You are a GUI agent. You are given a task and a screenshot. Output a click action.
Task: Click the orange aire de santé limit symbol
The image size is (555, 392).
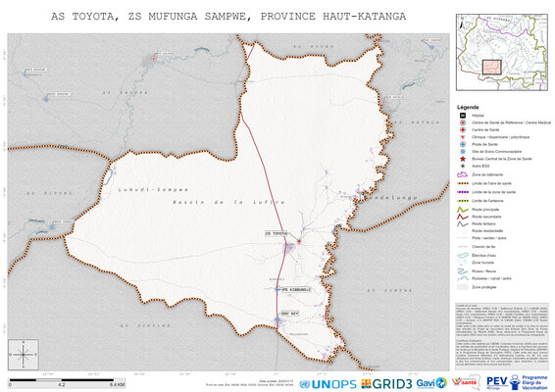[463, 183]
